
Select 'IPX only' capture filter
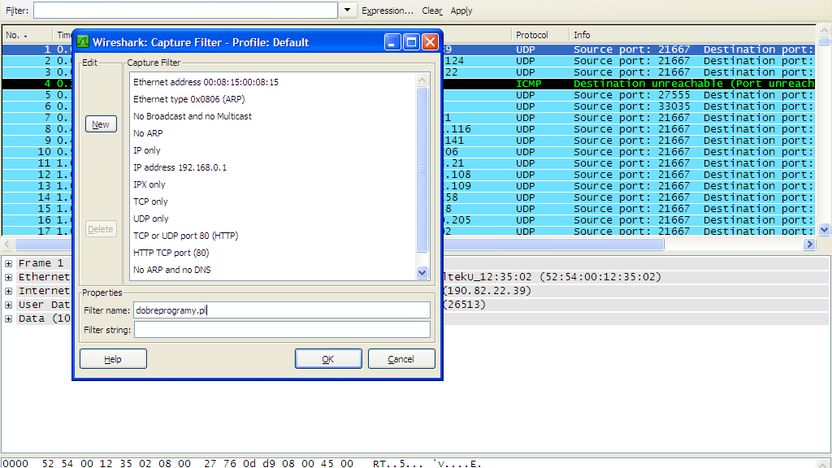pos(149,184)
